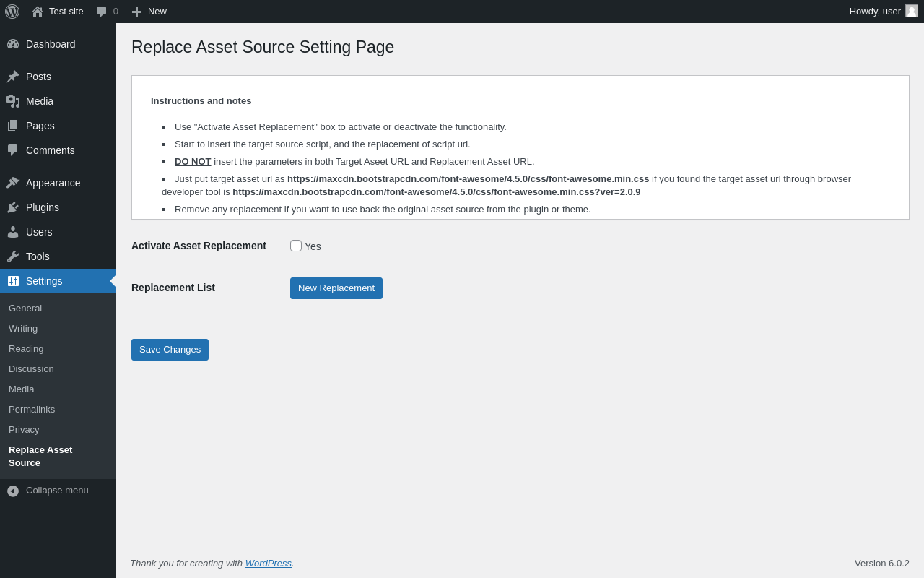
Task: Open the Media library menu item
Action: click(40, 101)
